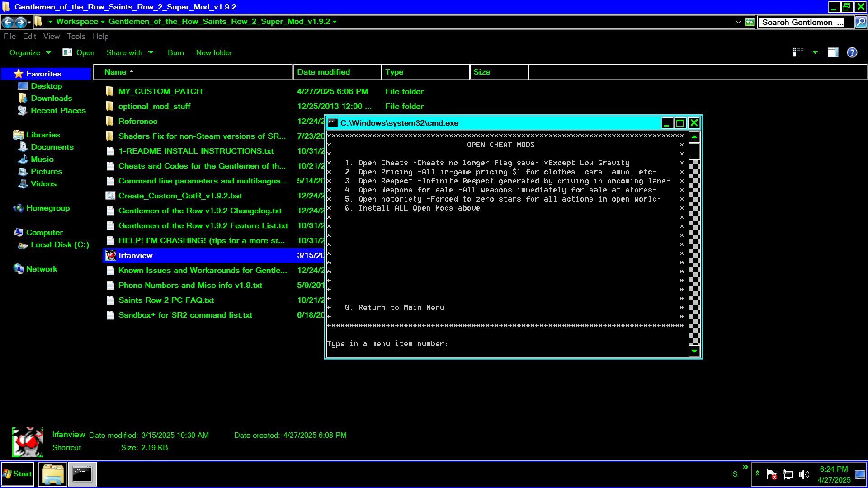Expand the view options dropdown arrow
Screen dimensions: 868x488
[815, 52]
